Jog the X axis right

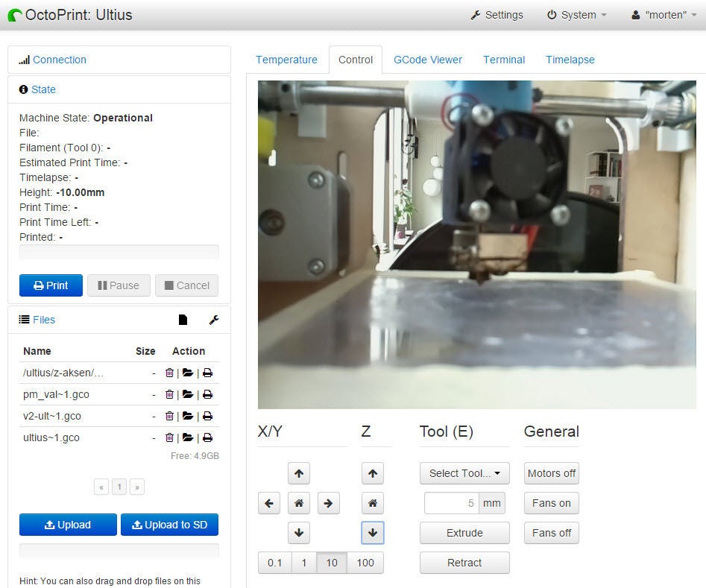[x=328, y=503]
